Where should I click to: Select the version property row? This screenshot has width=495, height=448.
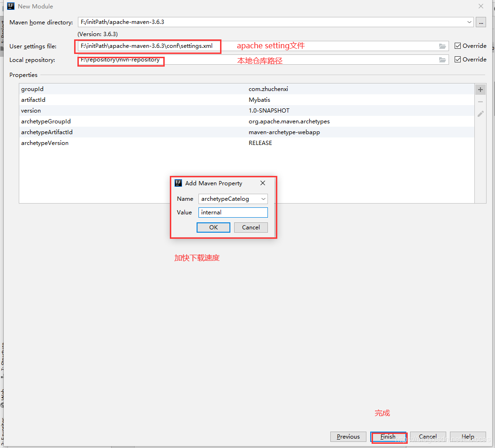pos(246,111)
